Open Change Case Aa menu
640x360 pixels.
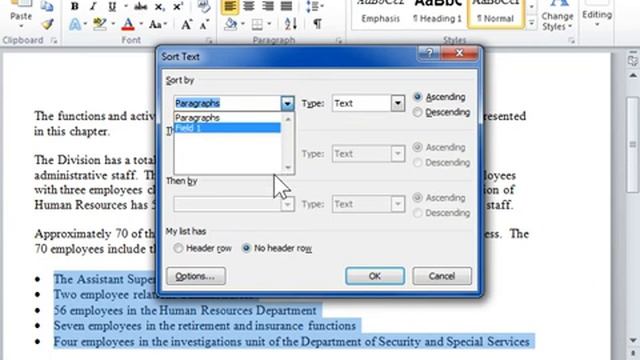[156, 24]
